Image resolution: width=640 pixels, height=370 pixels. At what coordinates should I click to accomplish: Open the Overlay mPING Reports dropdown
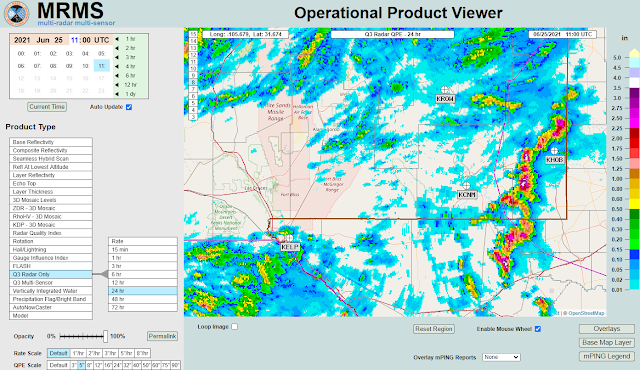coord(501,357)
